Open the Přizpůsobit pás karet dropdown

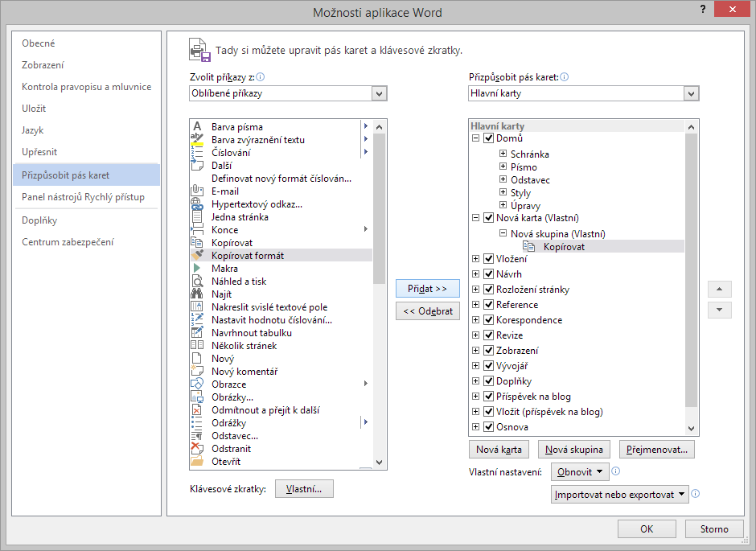[691, 93]
